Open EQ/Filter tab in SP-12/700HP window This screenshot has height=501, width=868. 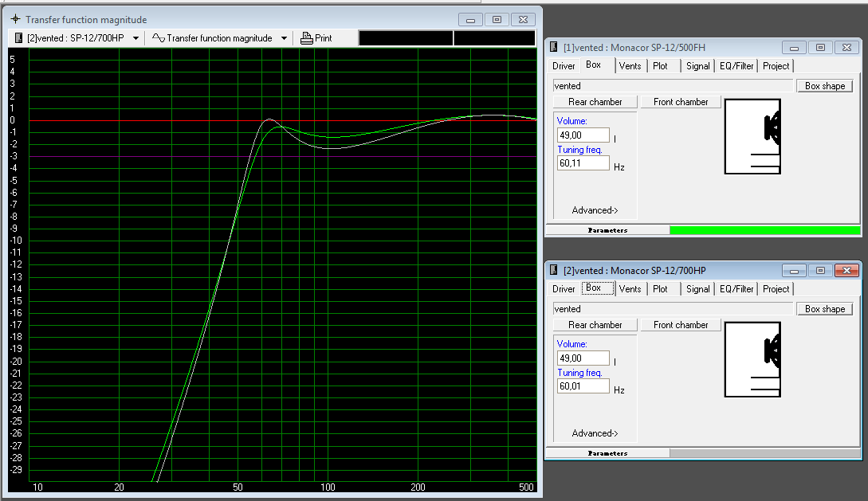[736, 288]
